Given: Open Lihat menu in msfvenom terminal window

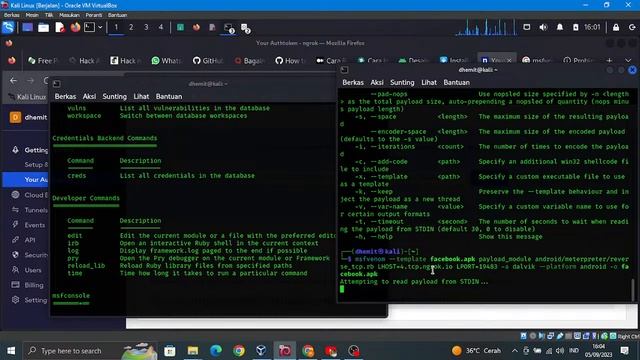Looking at the screenshot, I should coord(429,82).
